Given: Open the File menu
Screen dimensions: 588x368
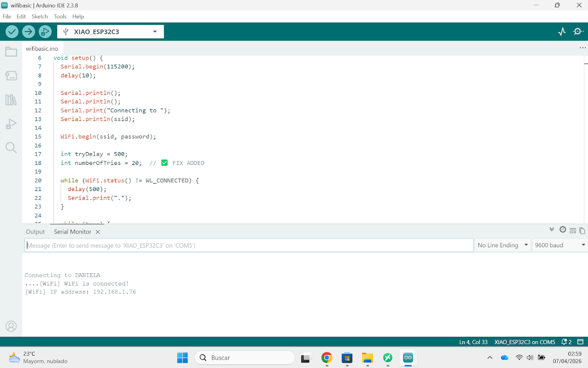Looking at the screenshot, I should [7, 16].
